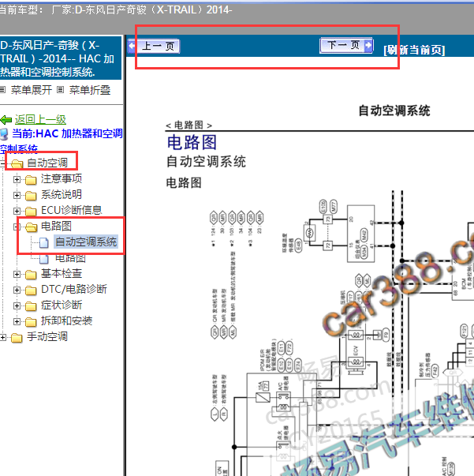The width and height of the screenshot is (474, 476).
Task: Expand the ECU诊断信息 node
Action: pos(17,211)
